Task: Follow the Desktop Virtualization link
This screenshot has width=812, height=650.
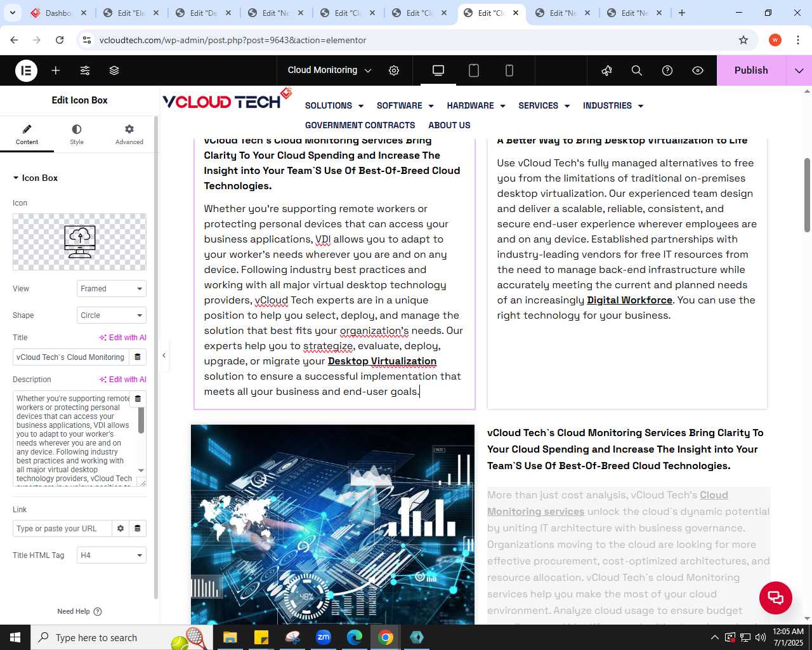Action: tap(382, 361)
